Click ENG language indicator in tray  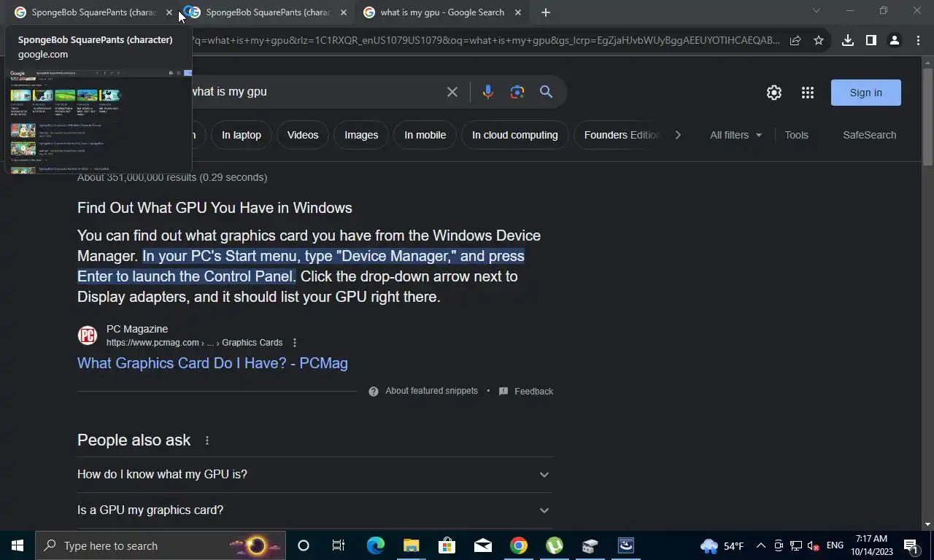point(835,545)
